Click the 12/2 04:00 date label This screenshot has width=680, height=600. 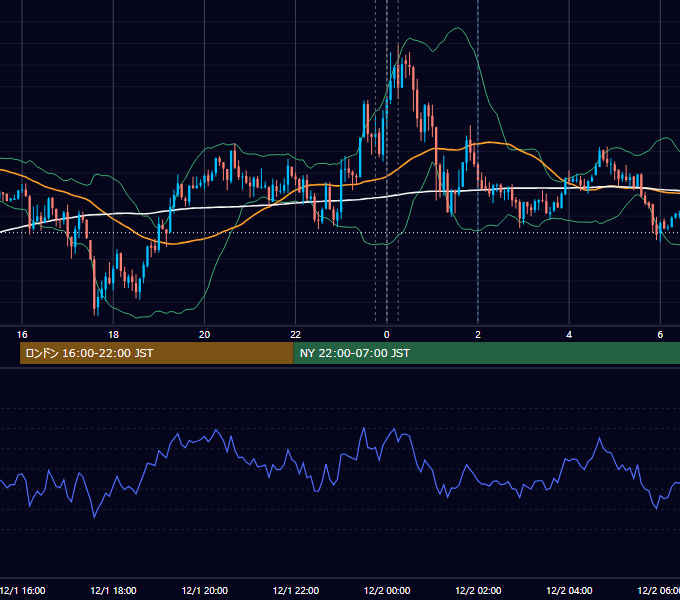[x=569, y=591]
